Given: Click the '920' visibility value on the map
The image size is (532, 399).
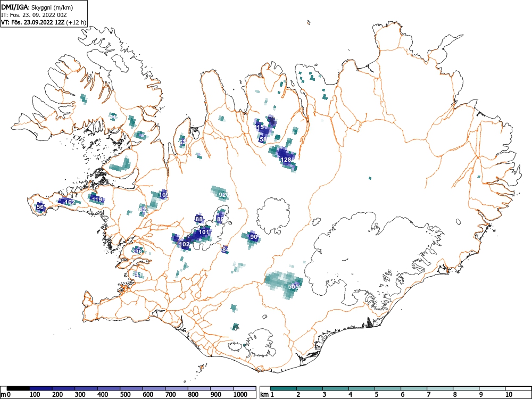Looking at the screenshot, I should (223, 194).
